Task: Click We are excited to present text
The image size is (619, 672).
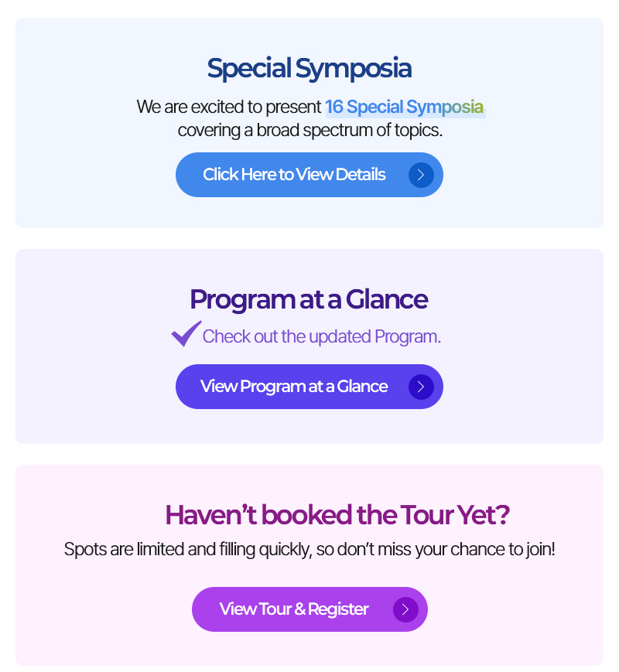Action: coord(229,107)
